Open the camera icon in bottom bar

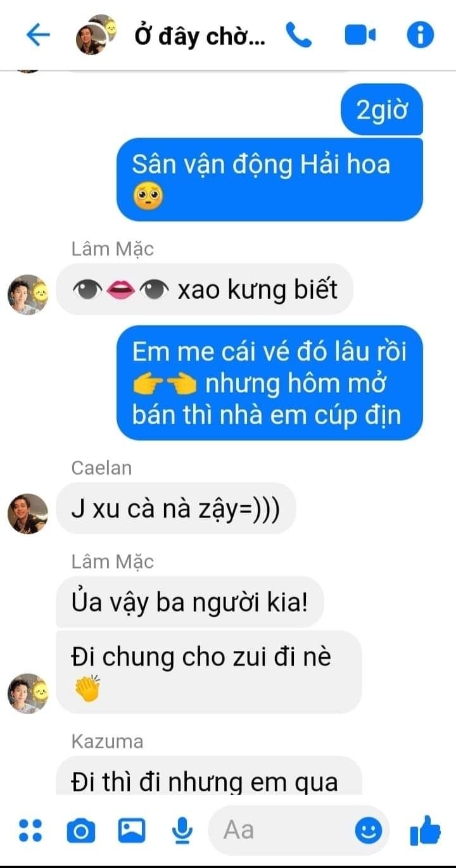click(x=80, y=830)
